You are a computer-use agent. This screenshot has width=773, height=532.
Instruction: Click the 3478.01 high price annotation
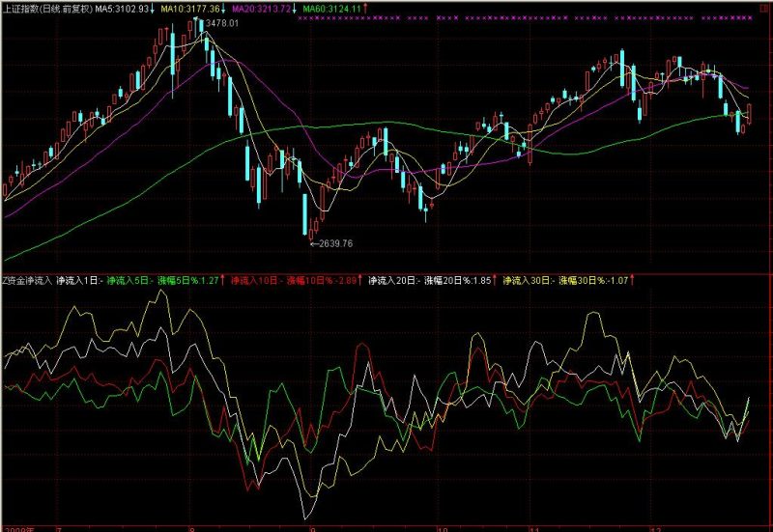point(222,23)
